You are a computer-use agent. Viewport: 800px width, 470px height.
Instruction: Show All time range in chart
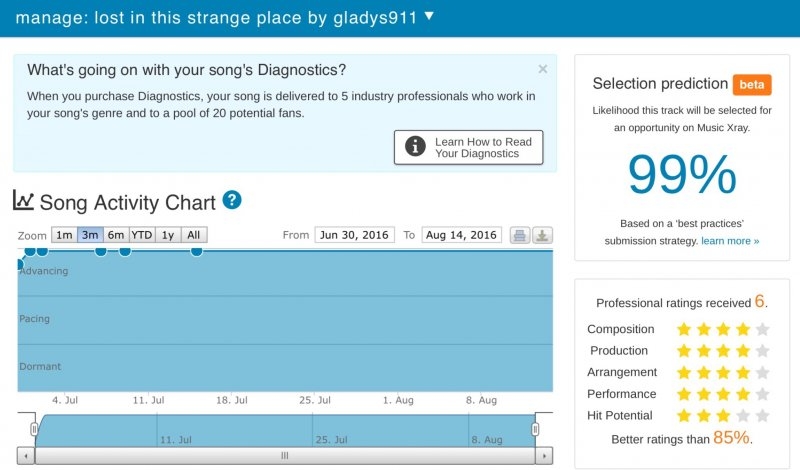click(194, 235)
